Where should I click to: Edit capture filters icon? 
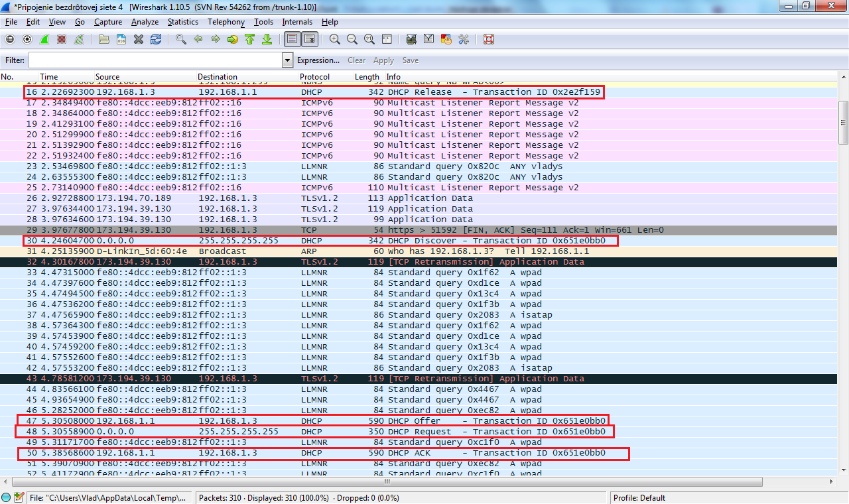click(412, 39)
